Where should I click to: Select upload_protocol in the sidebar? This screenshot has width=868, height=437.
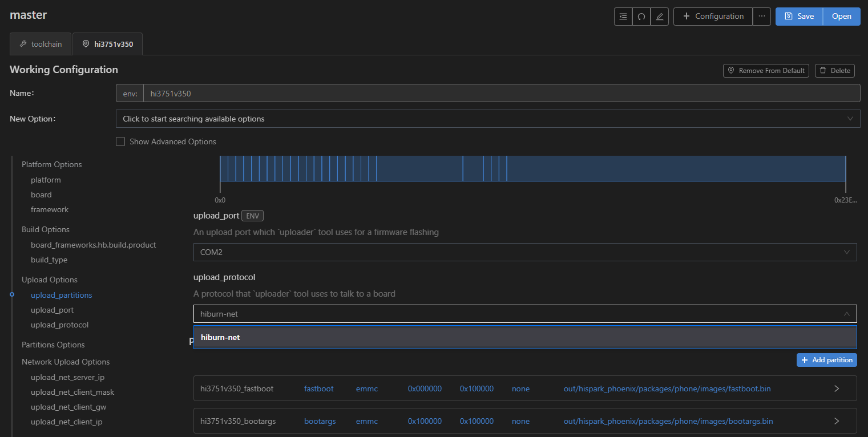pyautogui.click(x=60, y=325)
